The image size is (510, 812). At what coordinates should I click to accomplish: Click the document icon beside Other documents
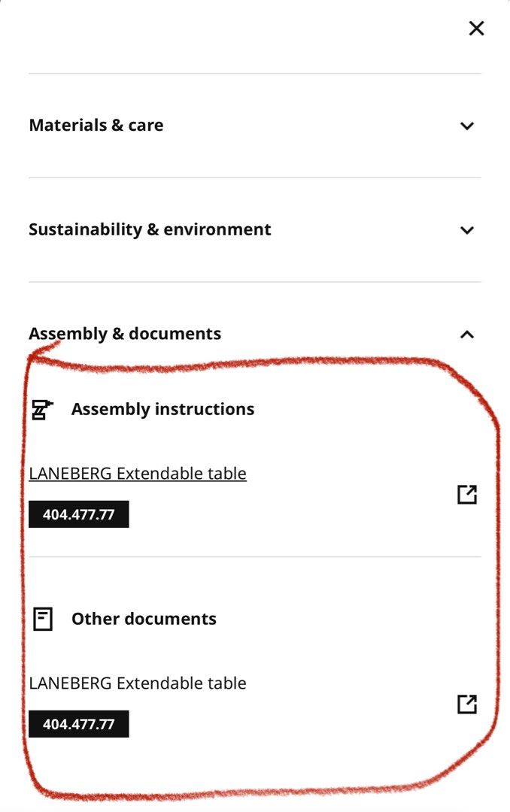coord(43,620)
